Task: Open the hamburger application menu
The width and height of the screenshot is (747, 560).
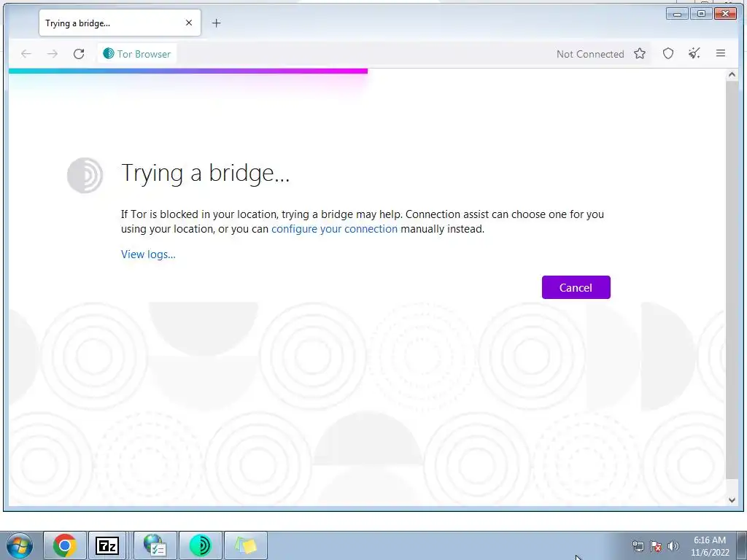Action: pos(721,53)
